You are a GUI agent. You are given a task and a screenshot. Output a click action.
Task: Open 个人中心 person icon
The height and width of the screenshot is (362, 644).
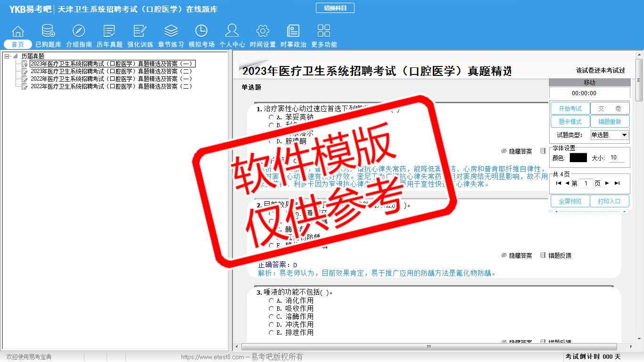click(232, 31)
